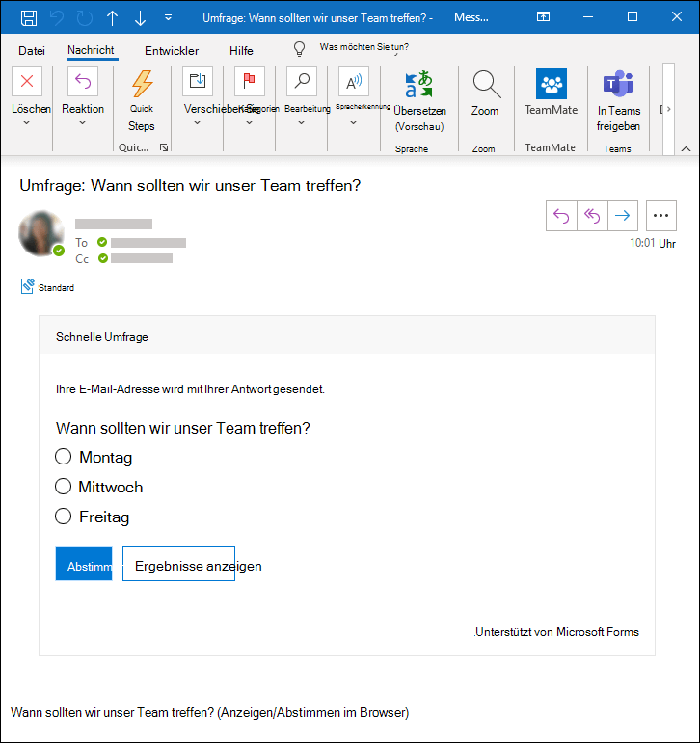Click the 'Ihre E-Mail-Adresse wird' privacy notice
The width and height of the screenshot is (700, 743).
point(190,389)
